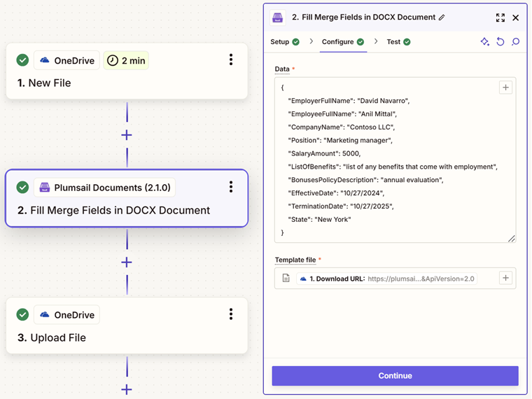Add step below Upload File
This screenshot has width=532, height=399.
coord(127,389)
